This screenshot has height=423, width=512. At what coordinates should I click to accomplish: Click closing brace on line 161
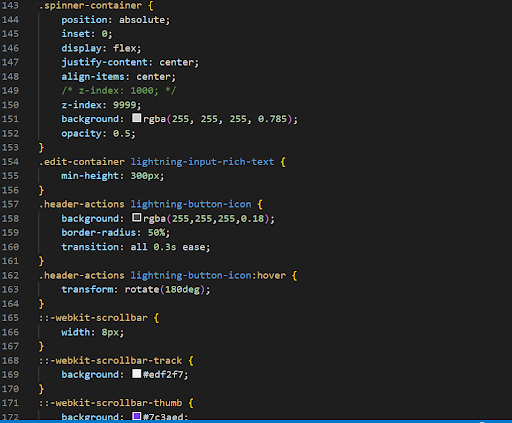pos(41,261)
